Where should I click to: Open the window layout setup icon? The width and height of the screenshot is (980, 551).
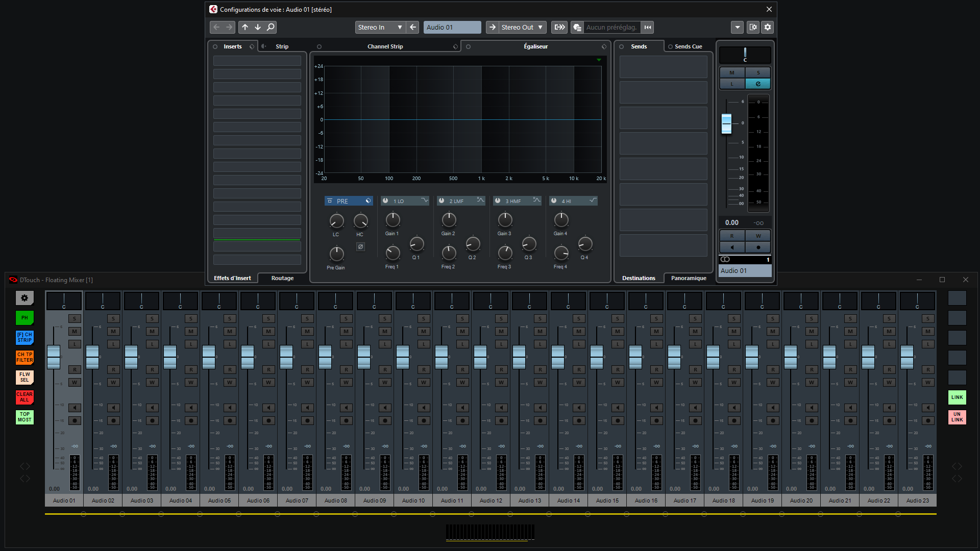click(x=753, y=27)
